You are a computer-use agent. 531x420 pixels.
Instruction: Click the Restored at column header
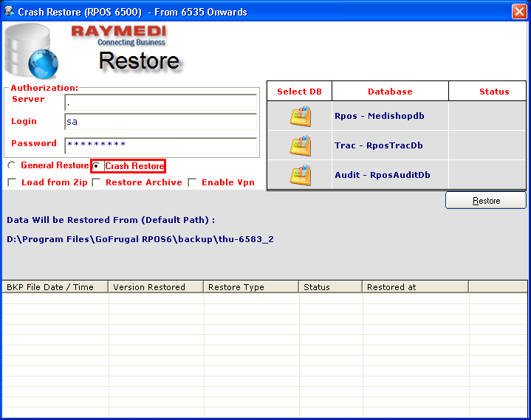point(416,287)
